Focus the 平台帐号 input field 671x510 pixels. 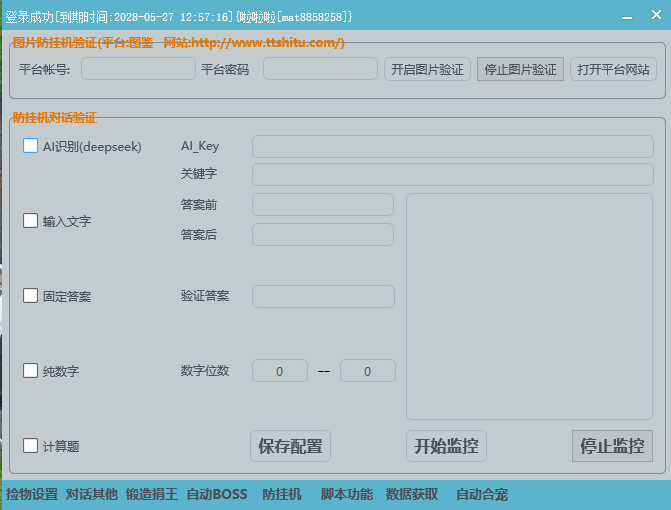pyautogui.click(x=138, y=69)
